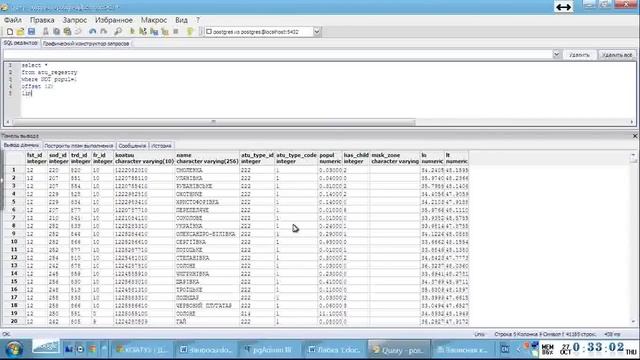Open the database connection dropdown
Screen dimensions: 640x360
317,31
